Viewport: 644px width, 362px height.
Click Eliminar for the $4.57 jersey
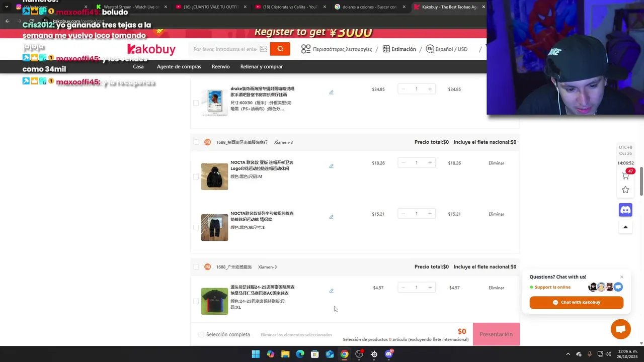(x=496, y=288)
